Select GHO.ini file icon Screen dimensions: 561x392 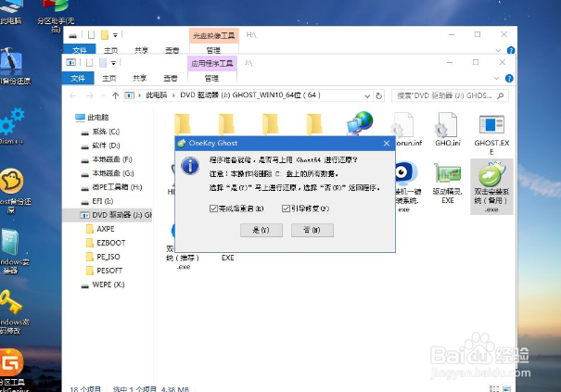click(x=447, y=129)
